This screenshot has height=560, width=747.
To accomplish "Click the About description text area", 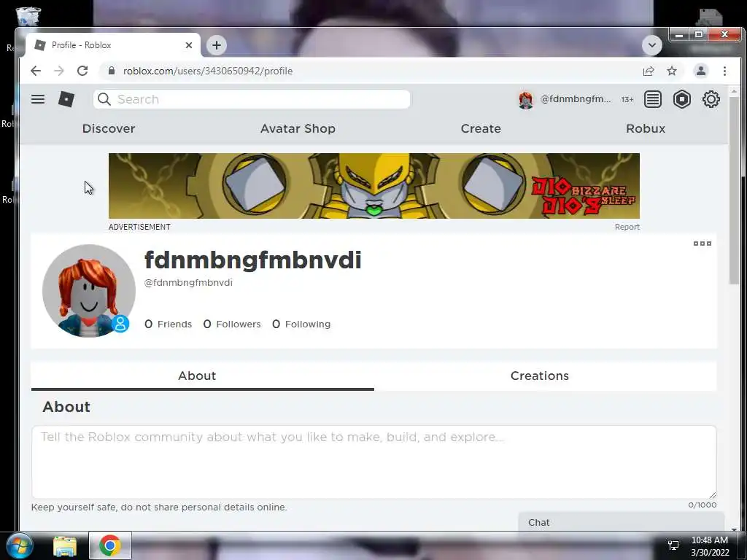I will pyautogui.click(x=374, y=462).
